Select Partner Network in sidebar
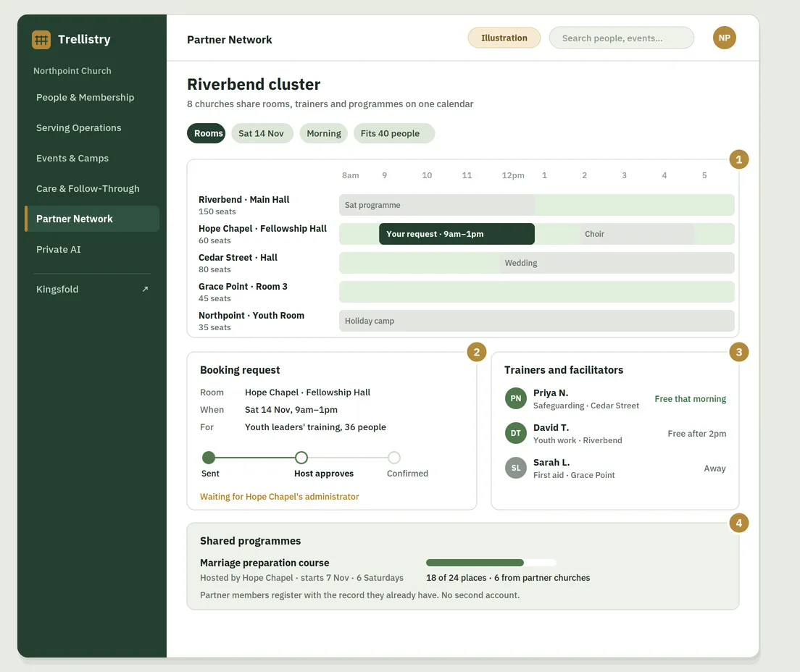 (92, 219)
